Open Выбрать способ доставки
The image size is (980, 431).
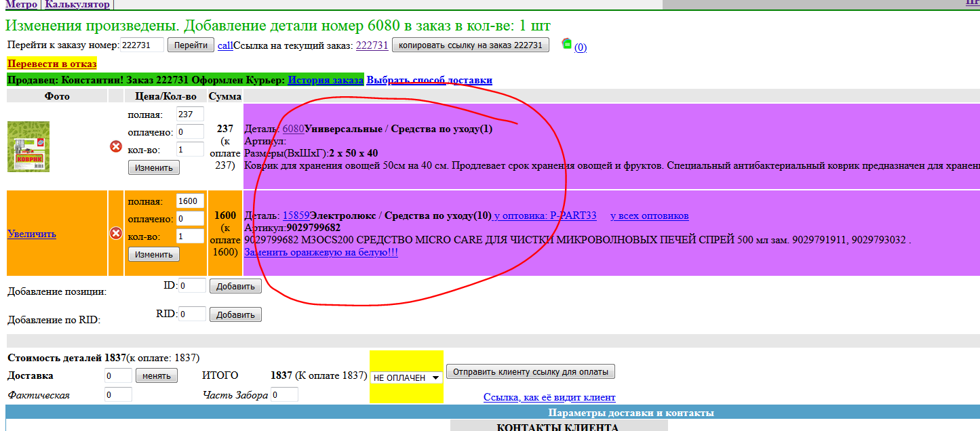pos(429,79)
